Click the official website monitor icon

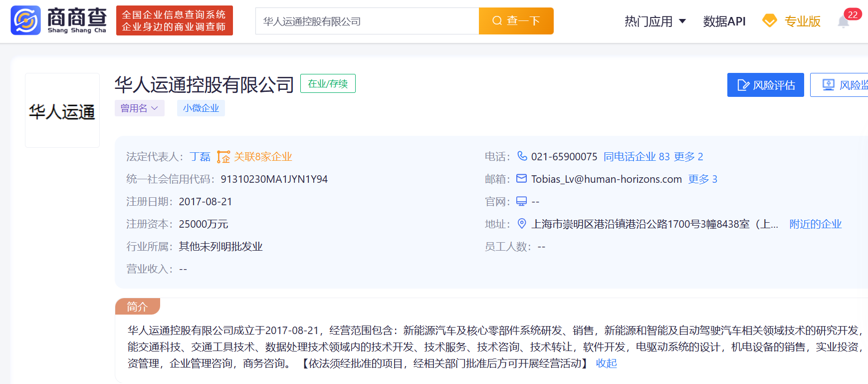tap(521, 201)
